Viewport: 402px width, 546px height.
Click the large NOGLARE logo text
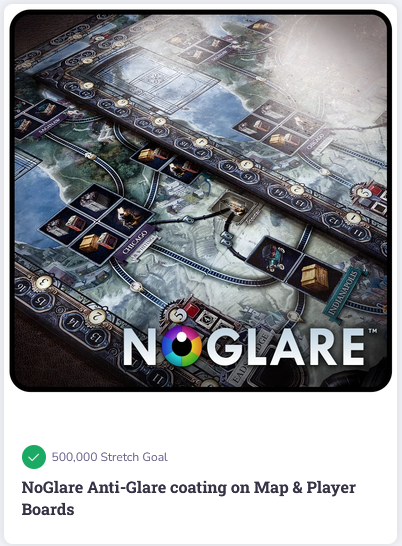[244, 346]
